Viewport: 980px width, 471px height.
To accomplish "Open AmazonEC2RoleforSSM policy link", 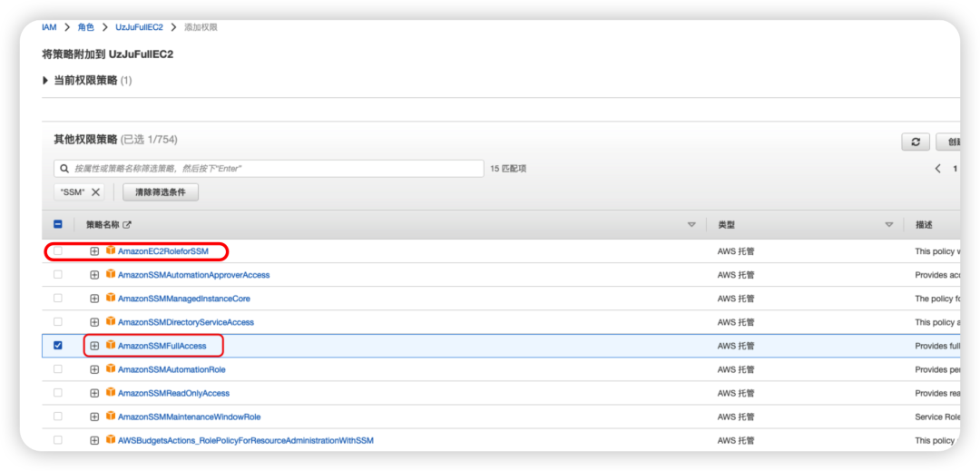I will click(x=163, y=251).
